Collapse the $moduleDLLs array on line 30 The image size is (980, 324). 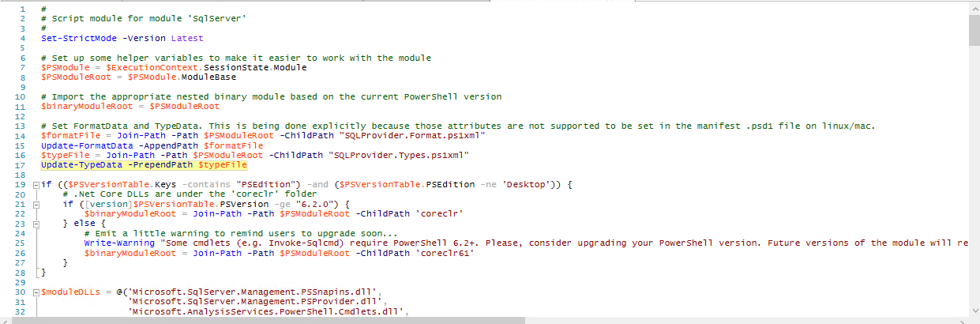click(x=37, y=293)
